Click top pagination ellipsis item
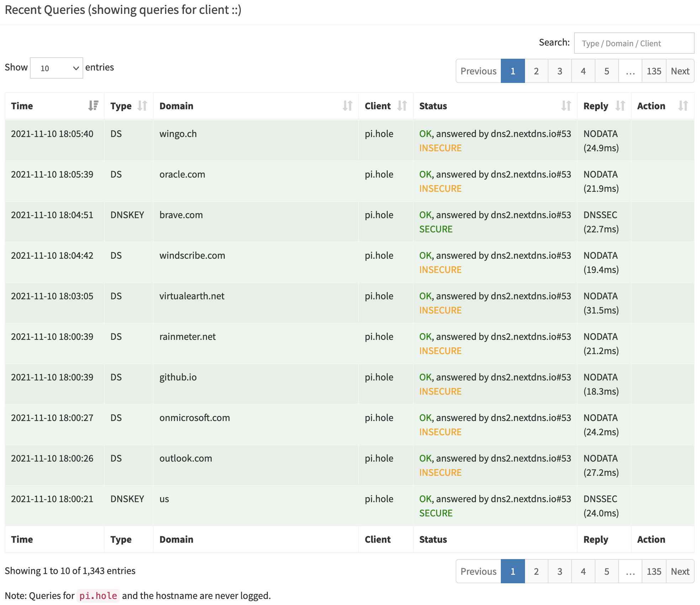 coord(630,71)
